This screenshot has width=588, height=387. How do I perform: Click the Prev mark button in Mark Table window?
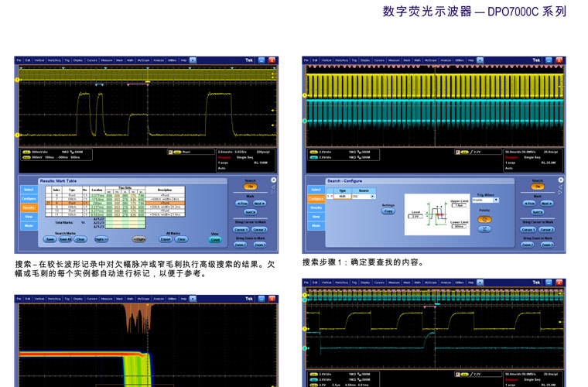[x=242, y=204]
